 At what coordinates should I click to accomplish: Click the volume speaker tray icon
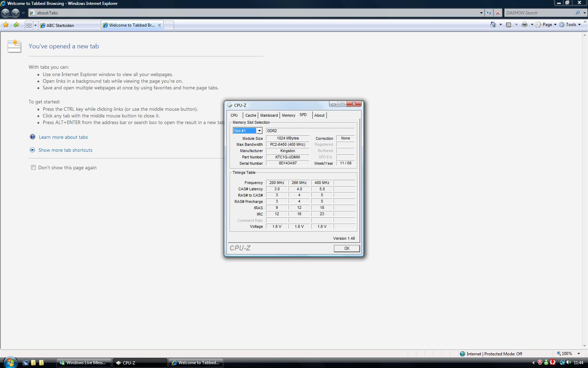tap(568, 362)
